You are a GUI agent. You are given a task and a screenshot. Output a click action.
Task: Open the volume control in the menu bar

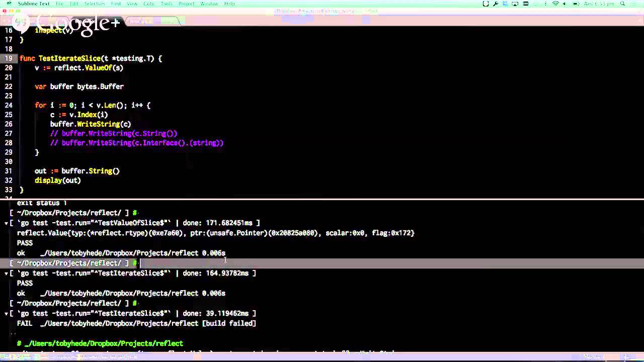click(x=564, y=4)
